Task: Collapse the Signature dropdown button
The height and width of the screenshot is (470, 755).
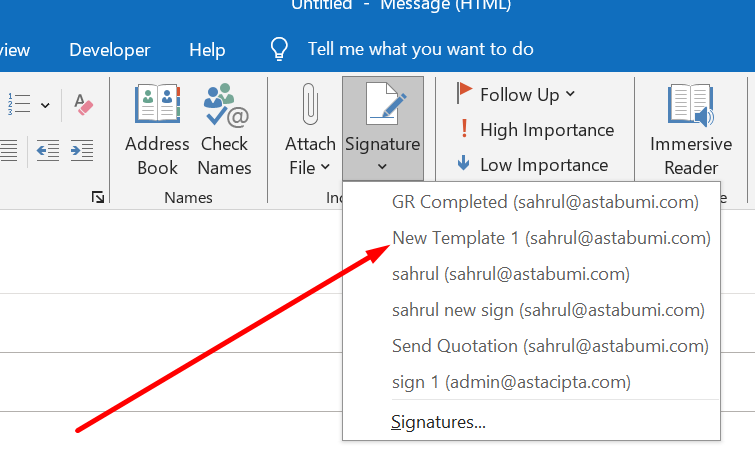Action: pos(382,130)
